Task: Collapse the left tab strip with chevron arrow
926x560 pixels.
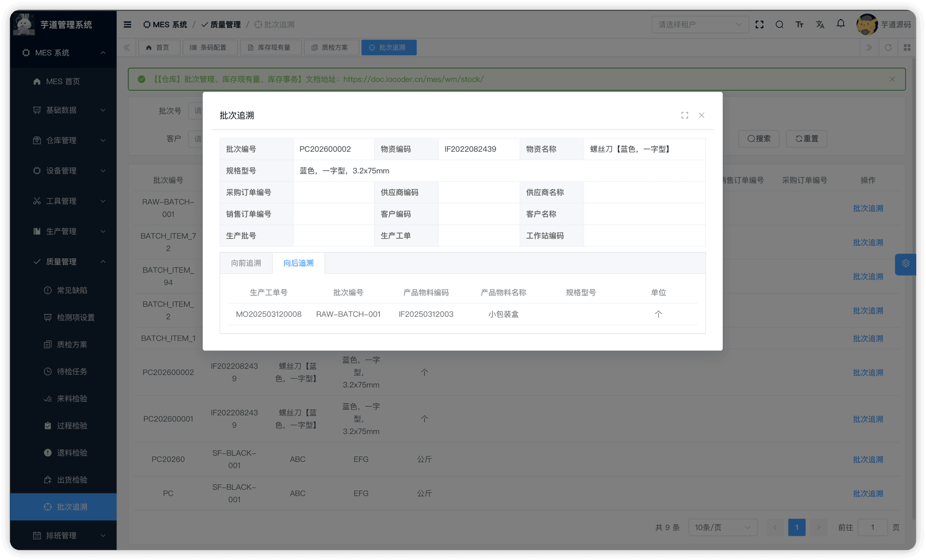Action: coord(126,47)
